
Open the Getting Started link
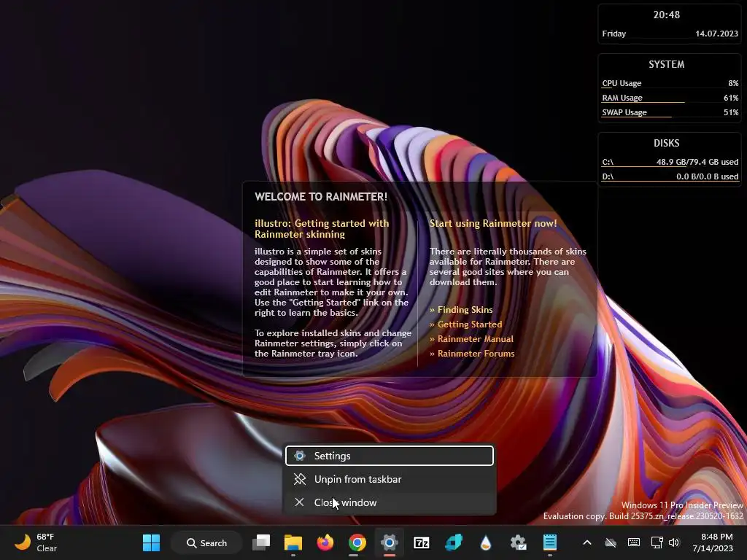(x=469, y=324)
